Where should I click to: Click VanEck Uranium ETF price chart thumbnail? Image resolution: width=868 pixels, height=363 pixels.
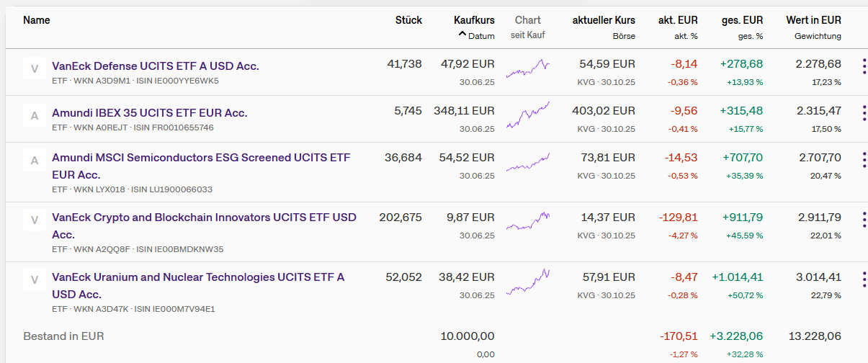[528, 282]
